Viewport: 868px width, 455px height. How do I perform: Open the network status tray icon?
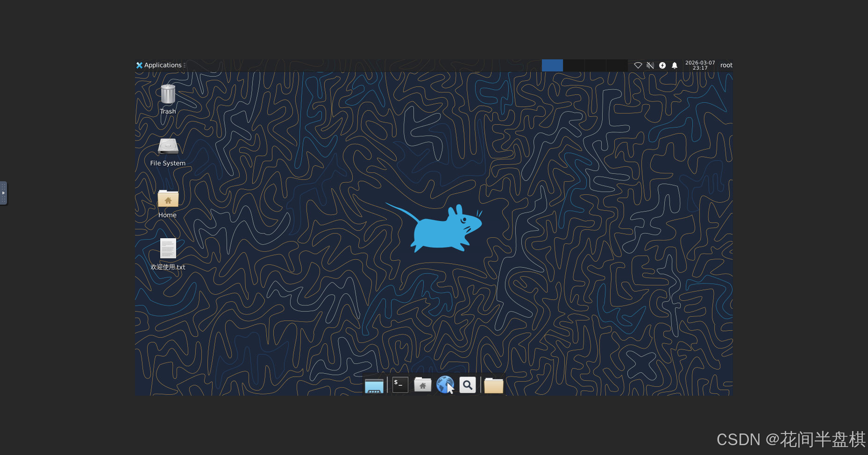[638, 65]
